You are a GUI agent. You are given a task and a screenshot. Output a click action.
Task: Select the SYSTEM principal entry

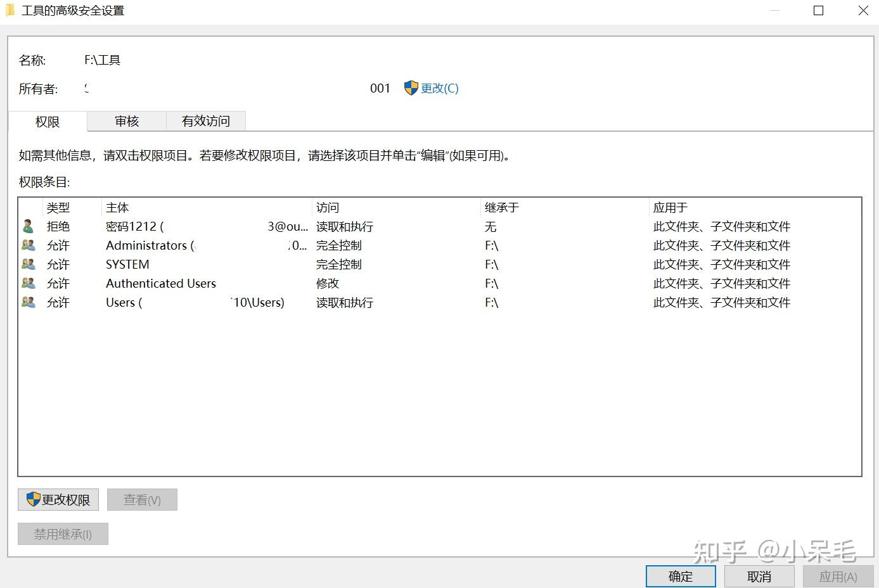tap(127, 264)
